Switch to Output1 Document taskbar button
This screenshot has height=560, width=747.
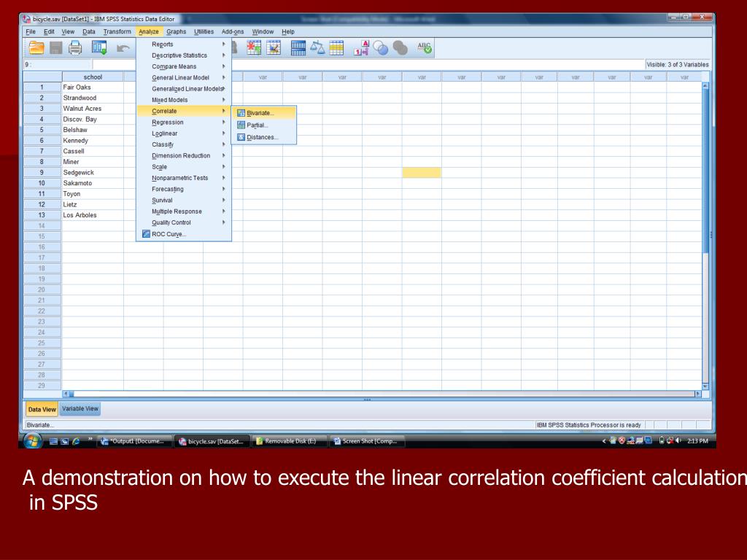pos(135,441)
